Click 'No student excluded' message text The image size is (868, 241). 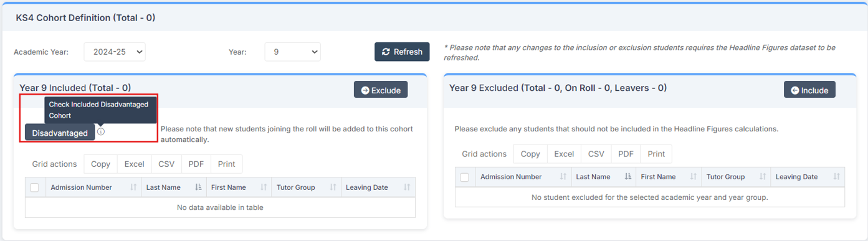pyautogui.click(x=649, y=197)
